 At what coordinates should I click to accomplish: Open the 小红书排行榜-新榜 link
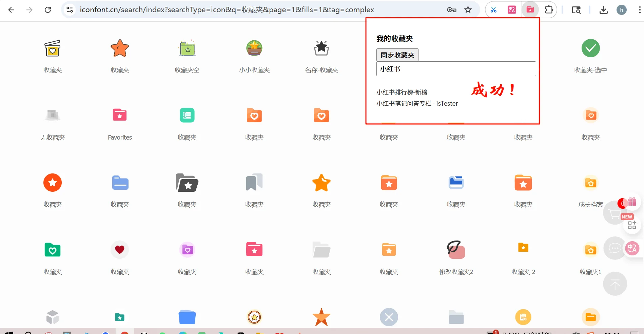[402, 92]
